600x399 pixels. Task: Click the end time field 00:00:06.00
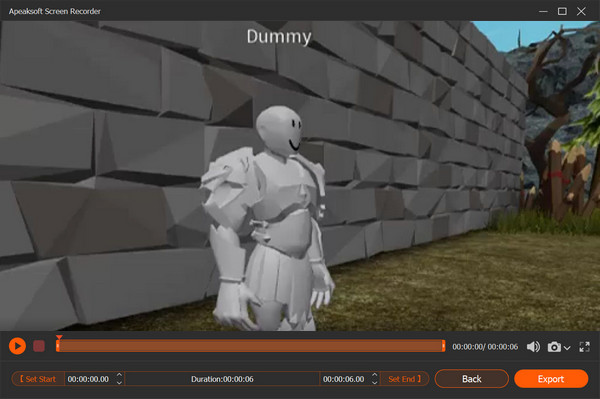click(344, 379)
